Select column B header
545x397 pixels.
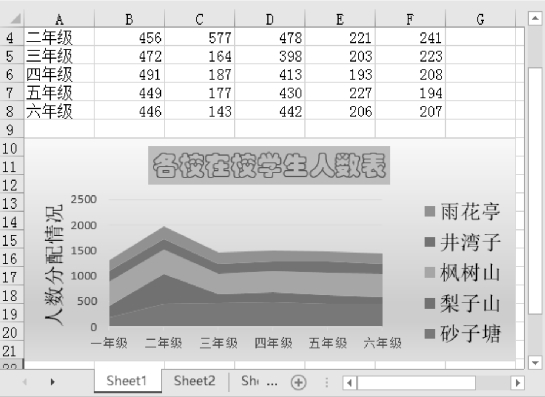click(129, 19)
